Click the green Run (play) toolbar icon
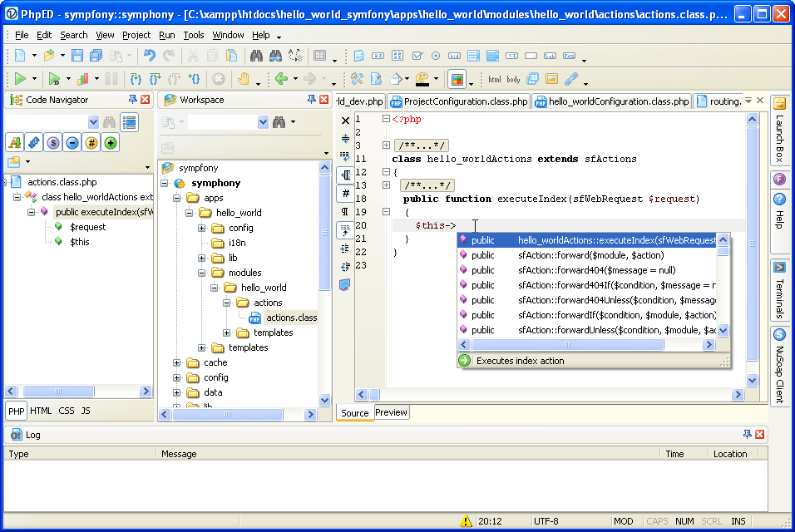Viewport: 795px width, 532px height. (x=19, y=79)
